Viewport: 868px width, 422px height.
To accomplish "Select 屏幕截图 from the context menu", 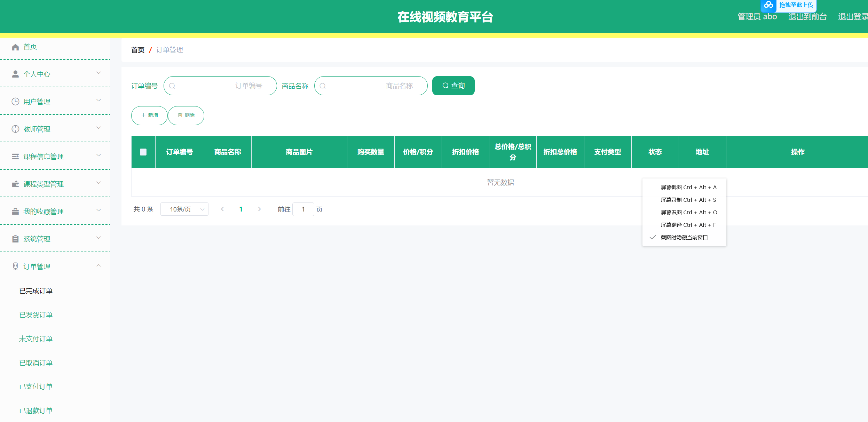I will [688, 187].
